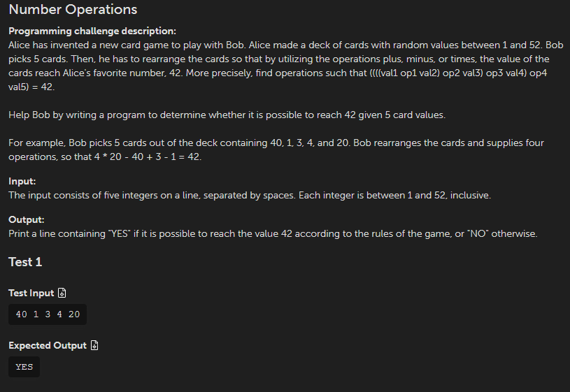The width and height of the screenshot is (570, 392).
Task: Download the Expected Output file icon
Action: coord(94,345)
